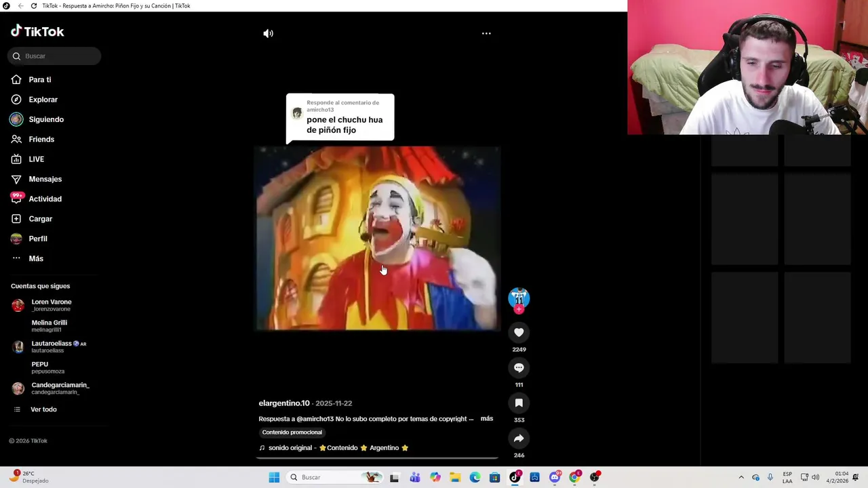Click the Mensajes paper-plane icon
The height and width of the screenshot is (488, 868).
coord(16,179)
